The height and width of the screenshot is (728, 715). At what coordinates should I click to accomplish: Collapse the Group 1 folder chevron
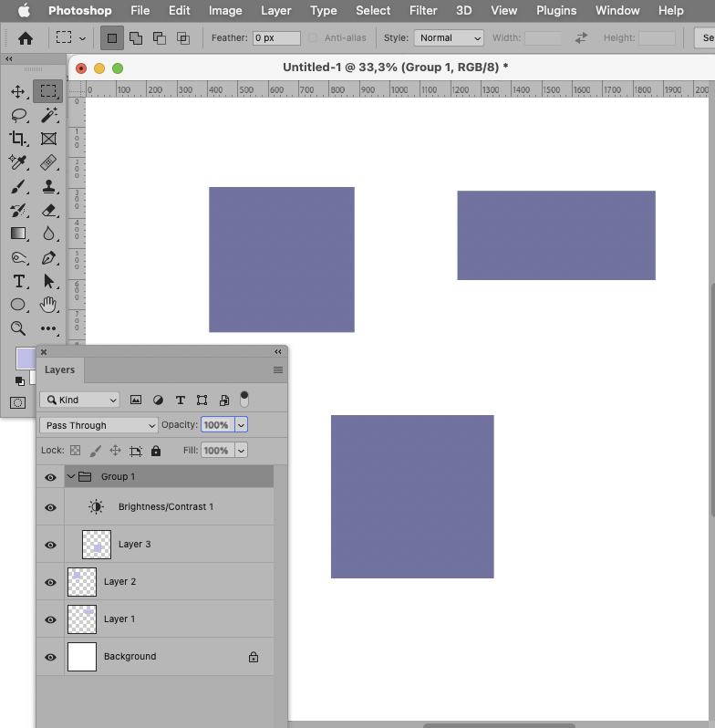click(x=71, y=476)
